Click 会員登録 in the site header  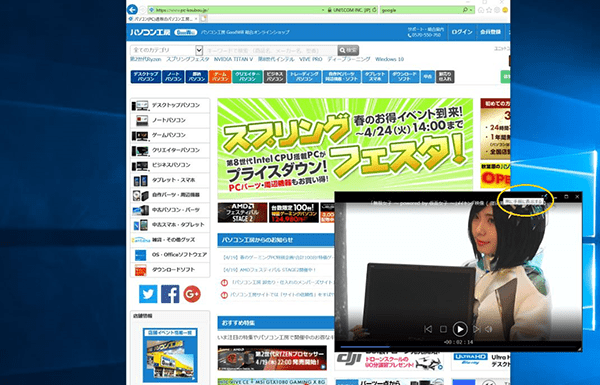tap(491, 32)
